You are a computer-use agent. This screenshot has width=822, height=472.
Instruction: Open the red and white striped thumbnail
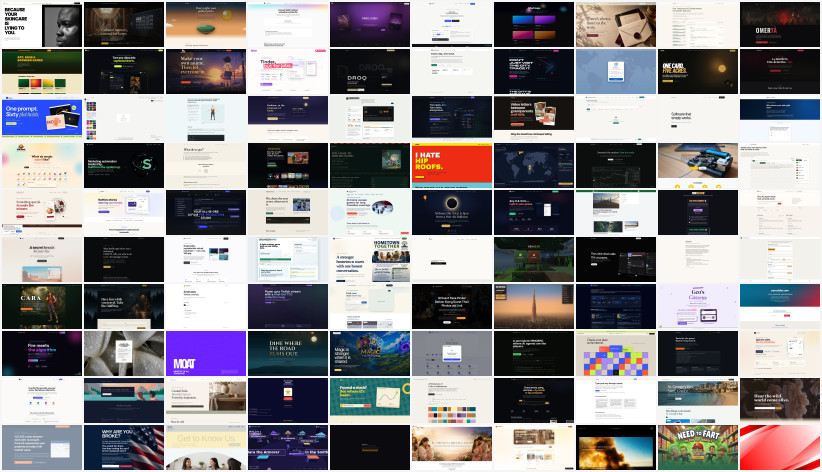click(x=780, y=447)
